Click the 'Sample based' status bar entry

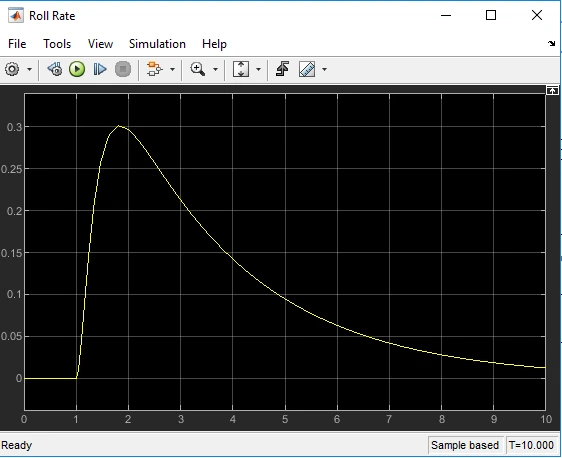[x=465, y=445]
